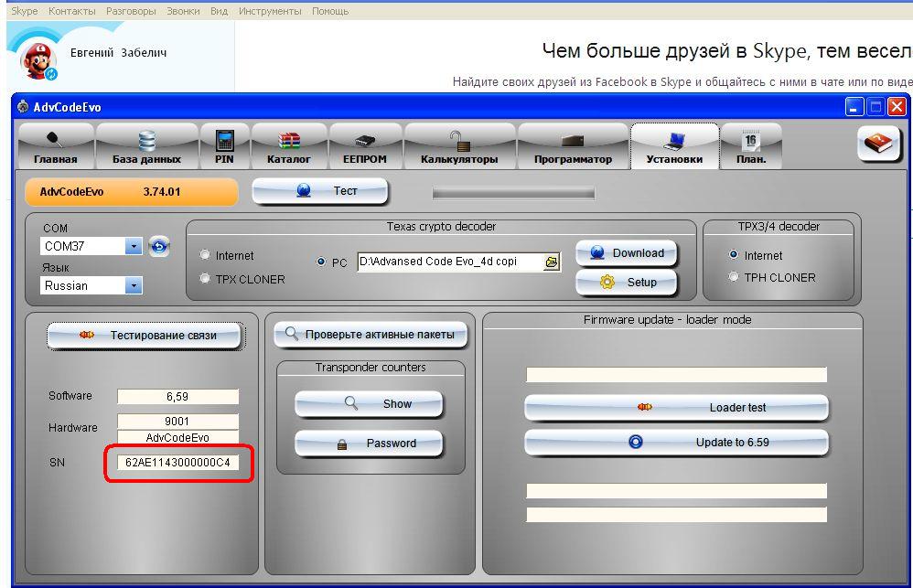Select Internet for TPX3/4 decoder
913x588 pixels.
coord(734,255)
